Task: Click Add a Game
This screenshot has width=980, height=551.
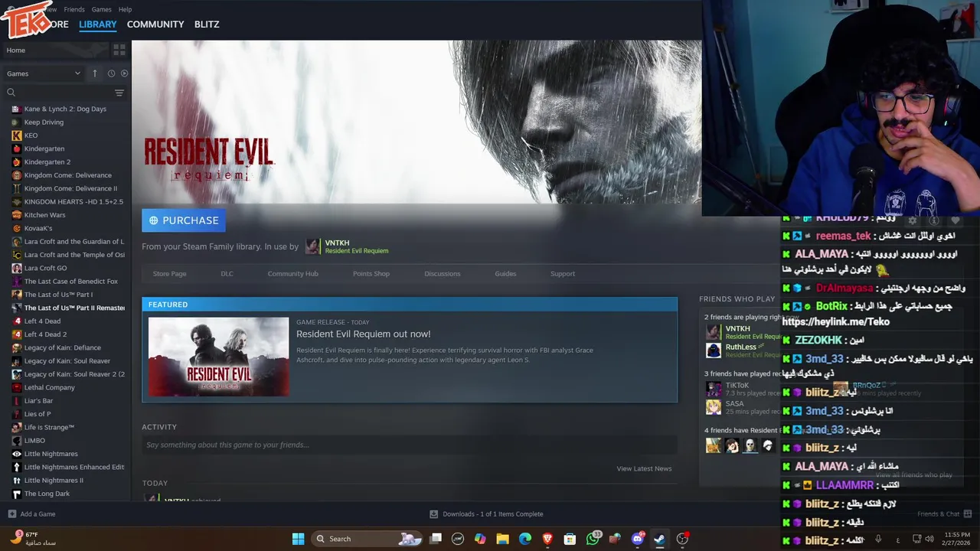Action: click(x=31, y=514)
